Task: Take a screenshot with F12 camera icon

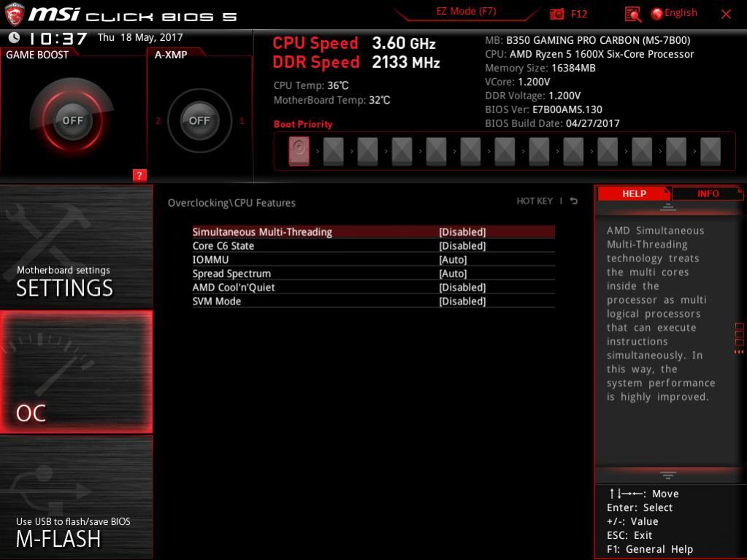Action: pyautogui.click(x=556, y=14)
